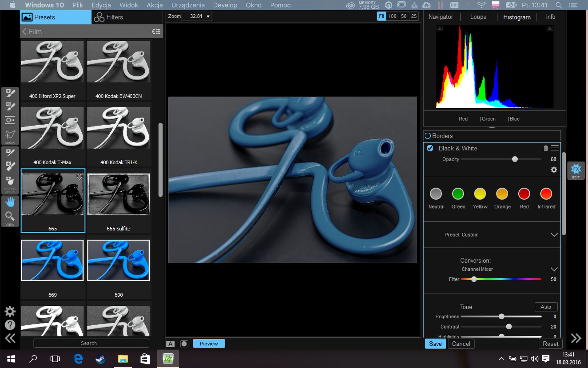Screen dimensions: 588x368
Task: Select the polygon line mask tool
Action: [10, 135]
